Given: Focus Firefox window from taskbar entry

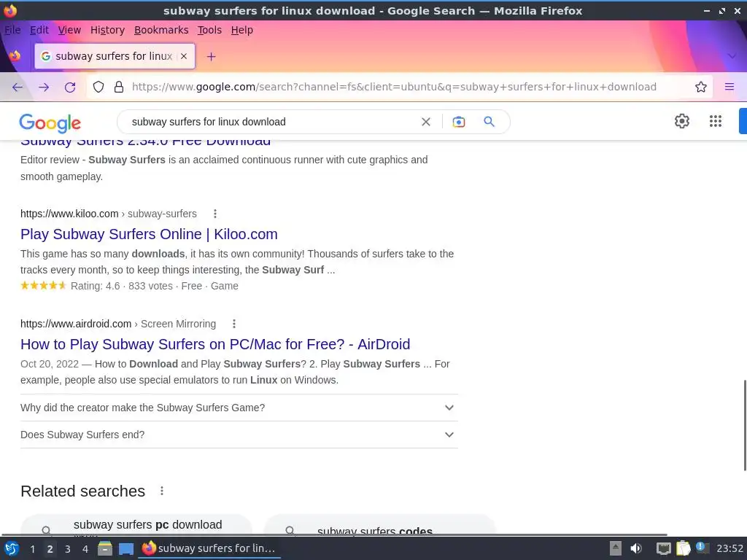Looking at the screenshot, I should click(209, 548).
